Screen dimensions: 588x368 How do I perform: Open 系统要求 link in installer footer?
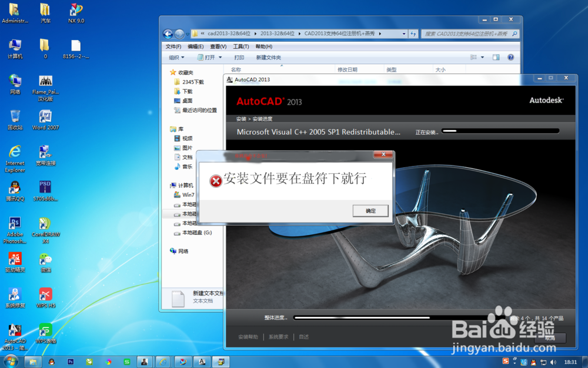278,337
